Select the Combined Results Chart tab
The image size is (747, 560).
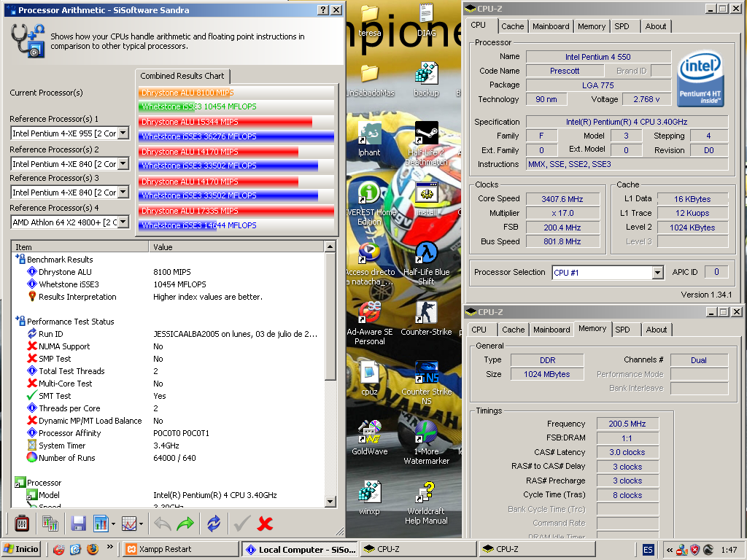pos(182,76)
